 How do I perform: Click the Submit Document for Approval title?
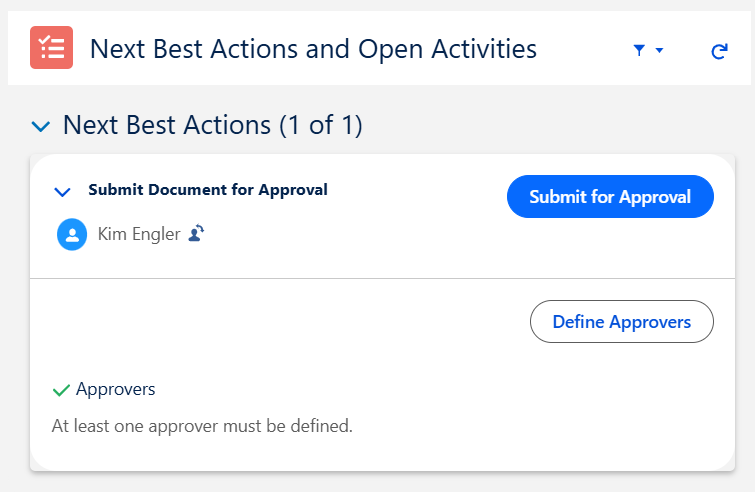click(208, 189)
